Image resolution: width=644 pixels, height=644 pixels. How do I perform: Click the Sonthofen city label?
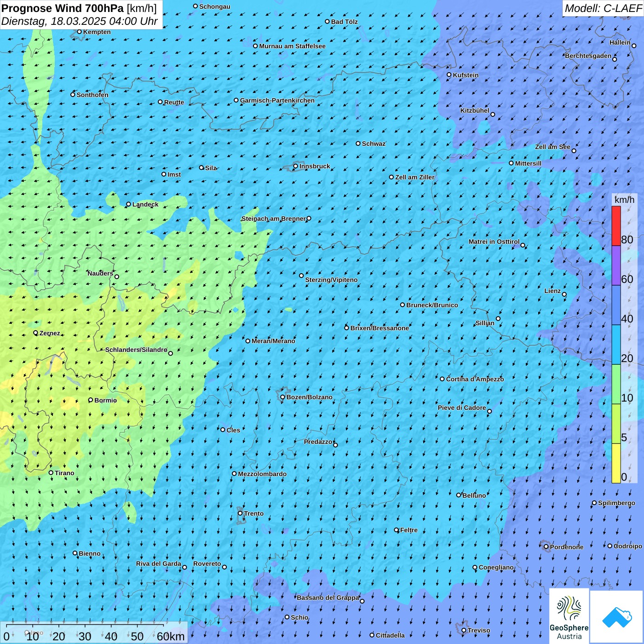[x=92, y=95]
